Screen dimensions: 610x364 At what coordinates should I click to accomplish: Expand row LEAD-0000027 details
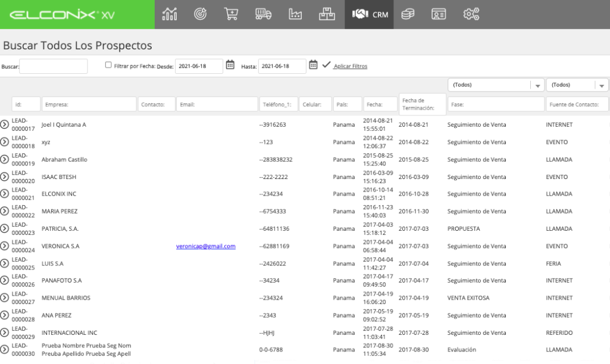tap(4, 297)
